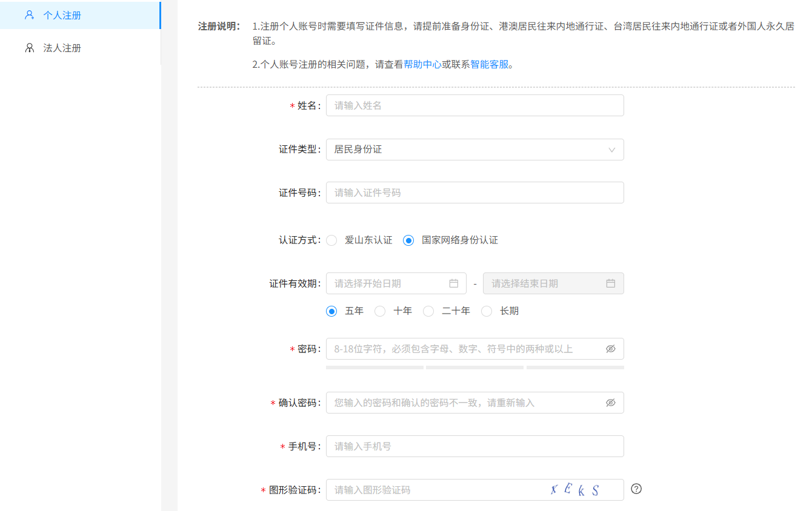Open the 证件类型 dropdown list
The image size is (812, 511).
click(474, 150)
